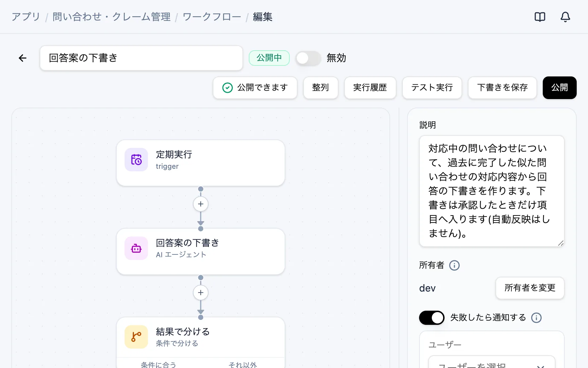
Task: Go to the アプリ breadcrumb
Action: [x=26, y=17]
